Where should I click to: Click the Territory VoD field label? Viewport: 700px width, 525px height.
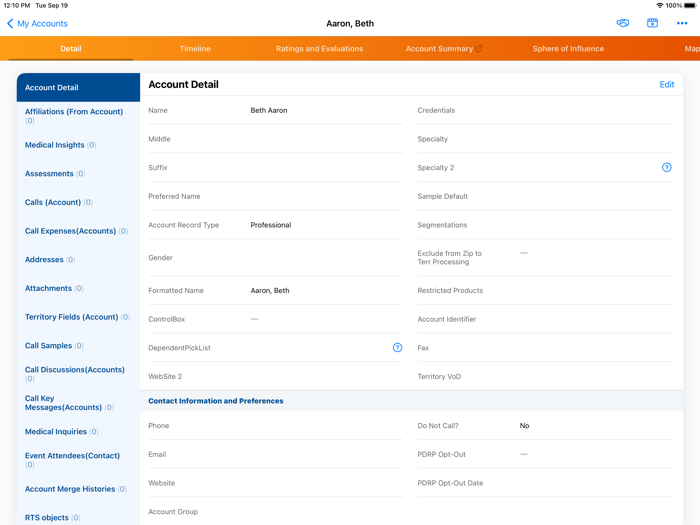(439, 377)
